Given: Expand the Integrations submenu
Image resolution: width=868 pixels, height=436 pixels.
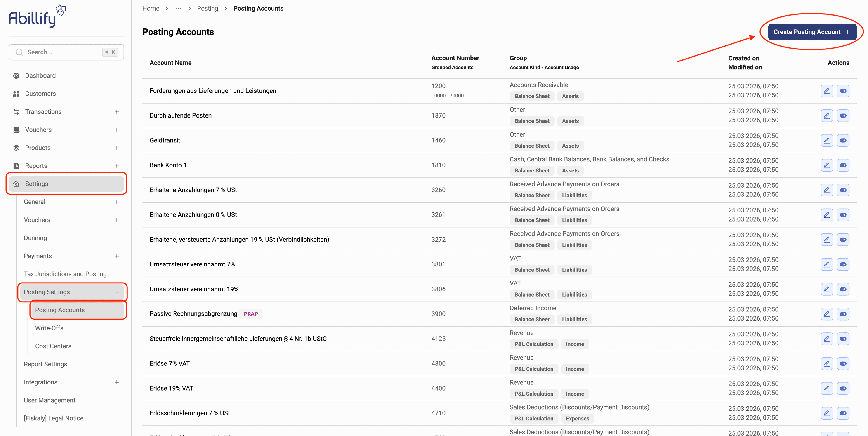Looking at the screenshot, I should (x=117, y=382).
